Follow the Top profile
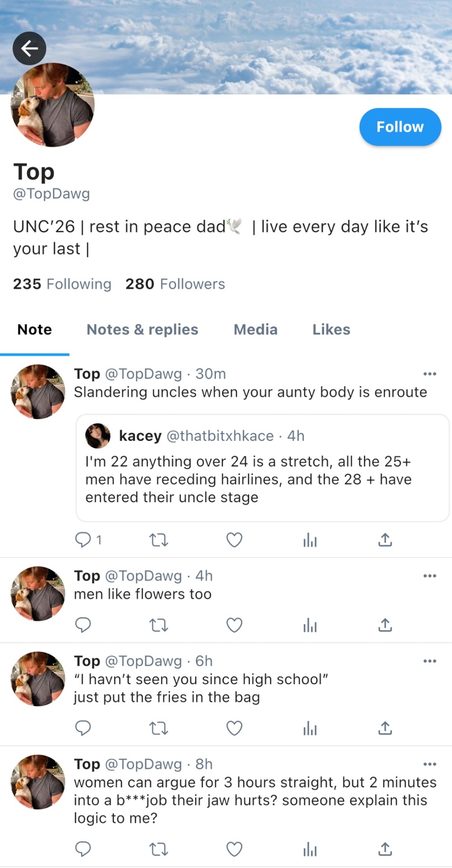 [x=400, y=127]
